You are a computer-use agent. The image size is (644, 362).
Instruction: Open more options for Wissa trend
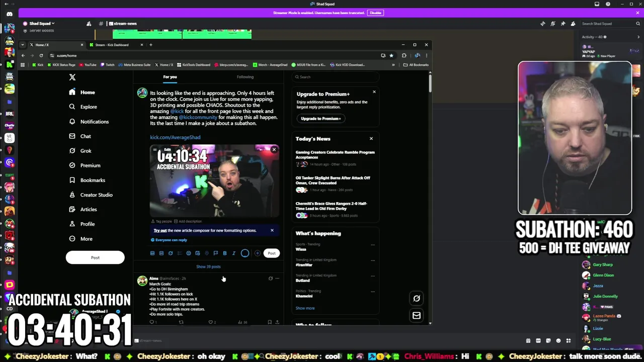[373, 245]
